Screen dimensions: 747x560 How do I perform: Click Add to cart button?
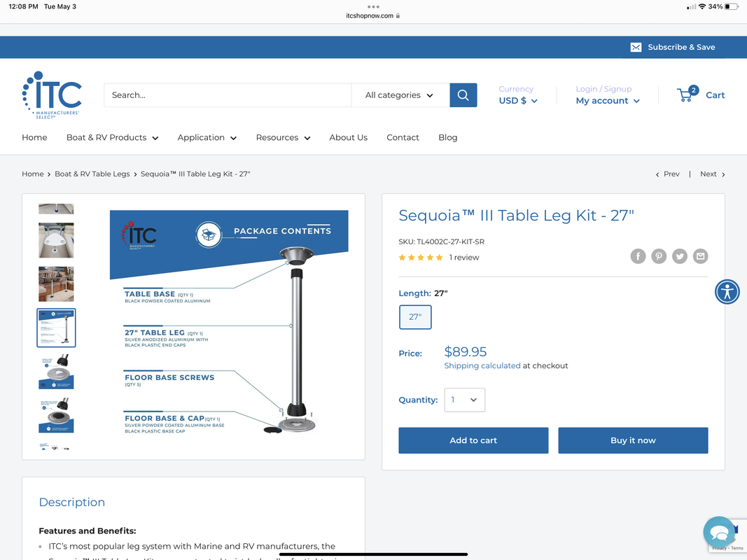pos(473,440)
